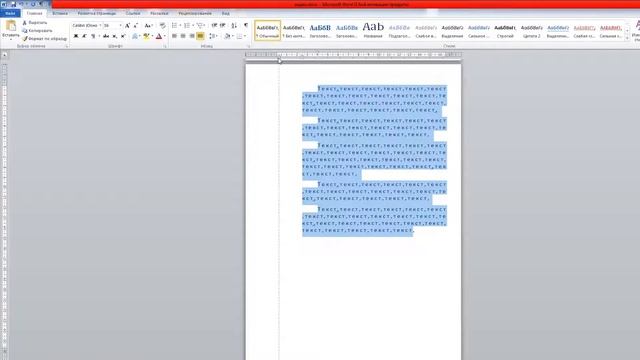
Task: Toggle superscript formatting
Action: point(123,36)
